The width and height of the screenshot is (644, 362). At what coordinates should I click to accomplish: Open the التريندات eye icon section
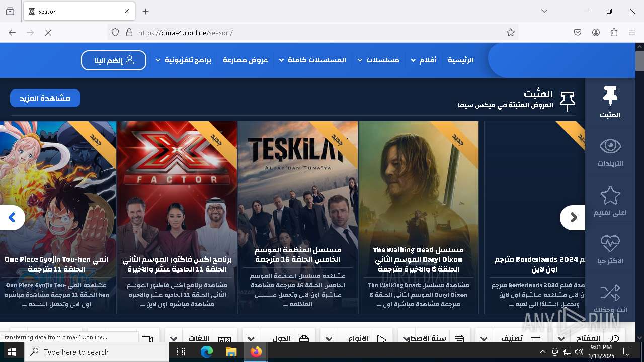[x=610, y=152]
